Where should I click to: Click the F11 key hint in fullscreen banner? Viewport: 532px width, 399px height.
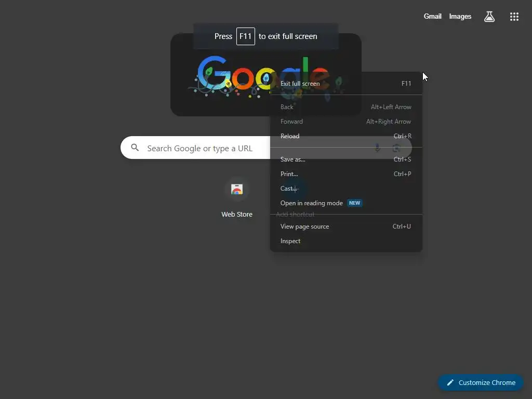[245, 36]
